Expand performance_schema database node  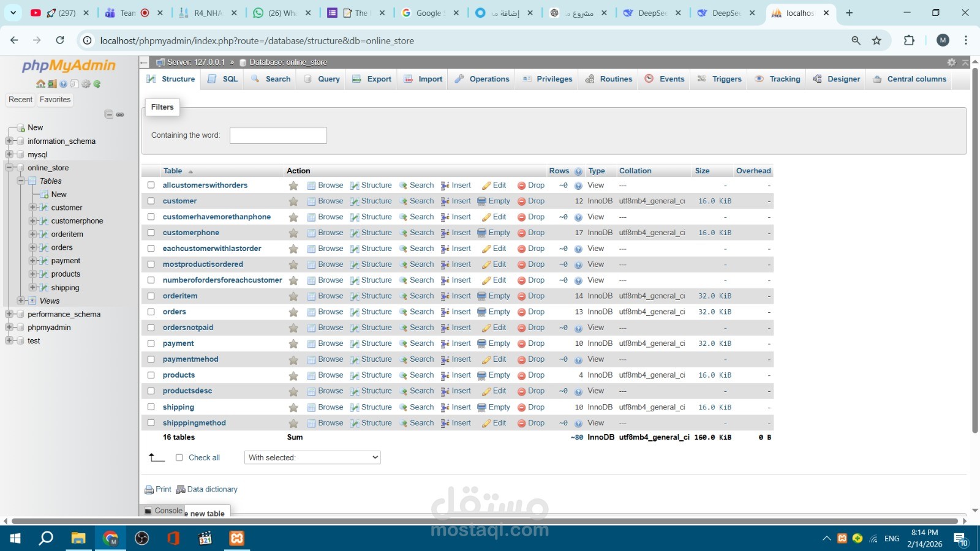coord(9,315)
